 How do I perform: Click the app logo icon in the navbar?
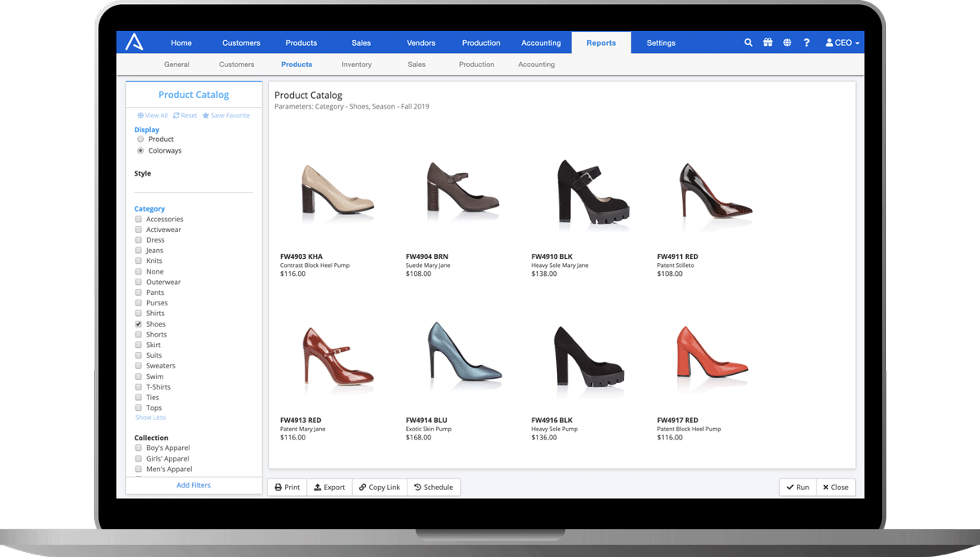[x=134, y=42]
